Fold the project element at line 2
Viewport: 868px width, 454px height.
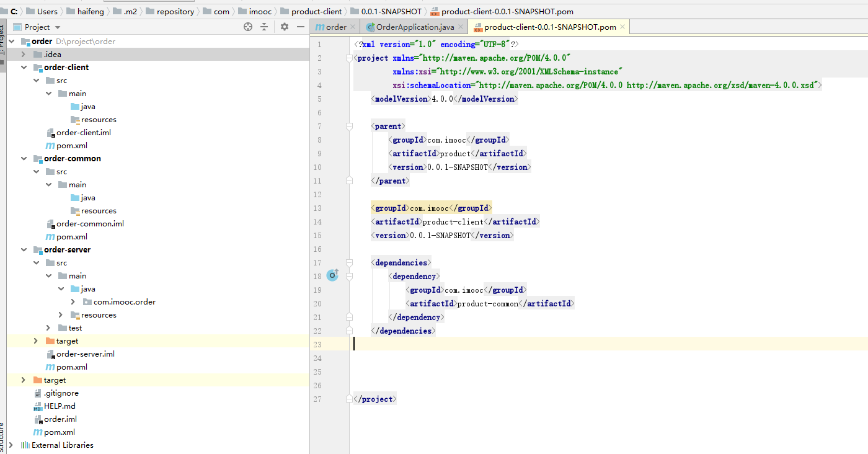point(349,58)
